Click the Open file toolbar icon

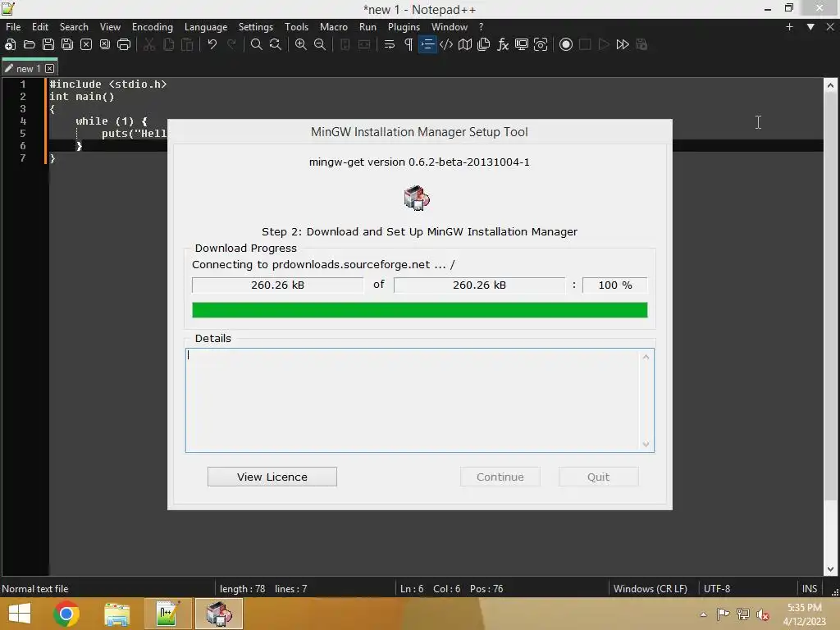[30, 44]
